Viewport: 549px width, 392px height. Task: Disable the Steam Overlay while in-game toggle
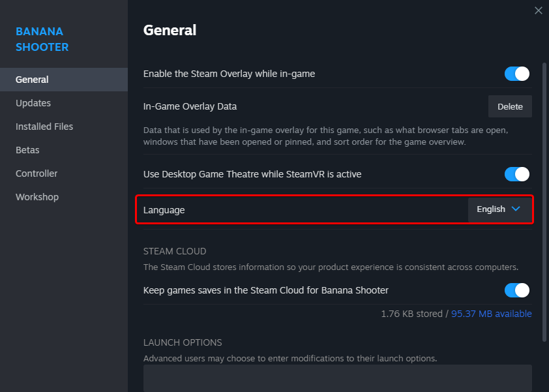pos(517,74)
